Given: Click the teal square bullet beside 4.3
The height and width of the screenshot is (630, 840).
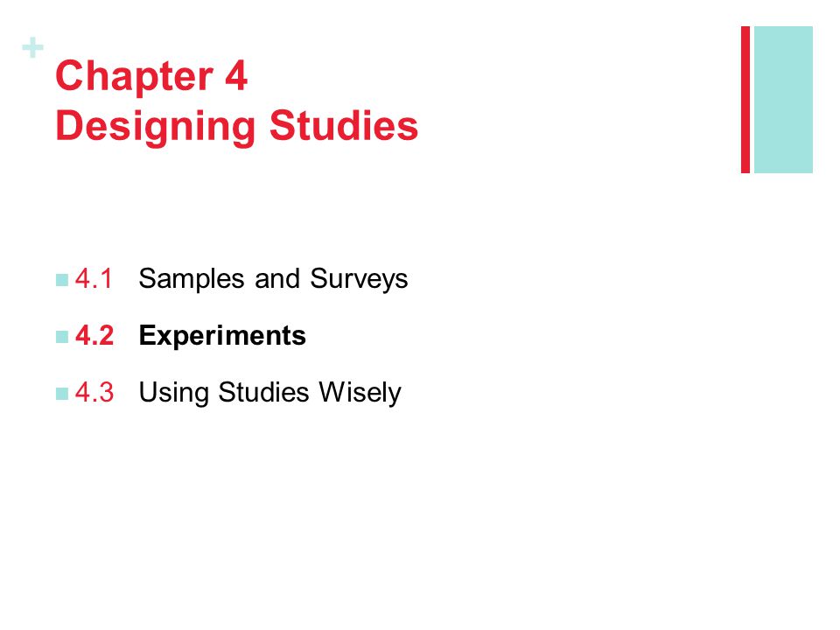Looking at the screenshot, I should (x=62, y=394).
